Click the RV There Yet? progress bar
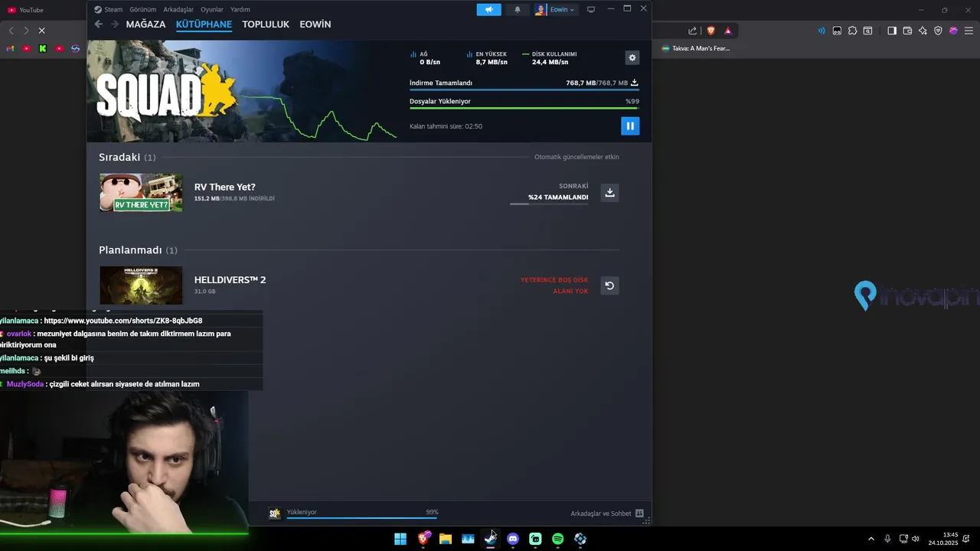This screenshot has height=551, width=980. click(x=549, y=204)
